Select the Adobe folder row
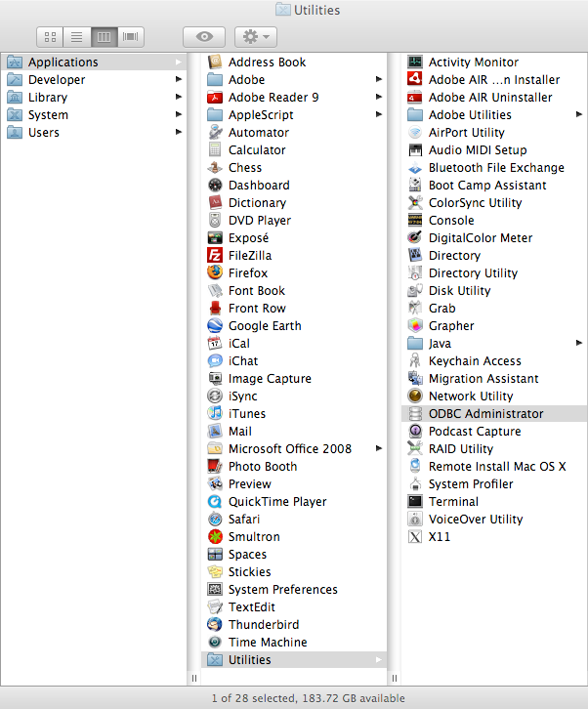 294,79
